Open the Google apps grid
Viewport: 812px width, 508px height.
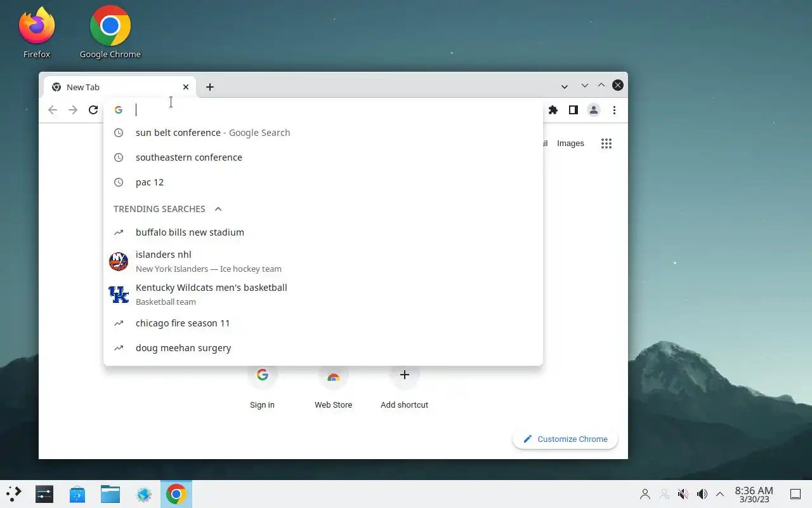pos(606,144)
